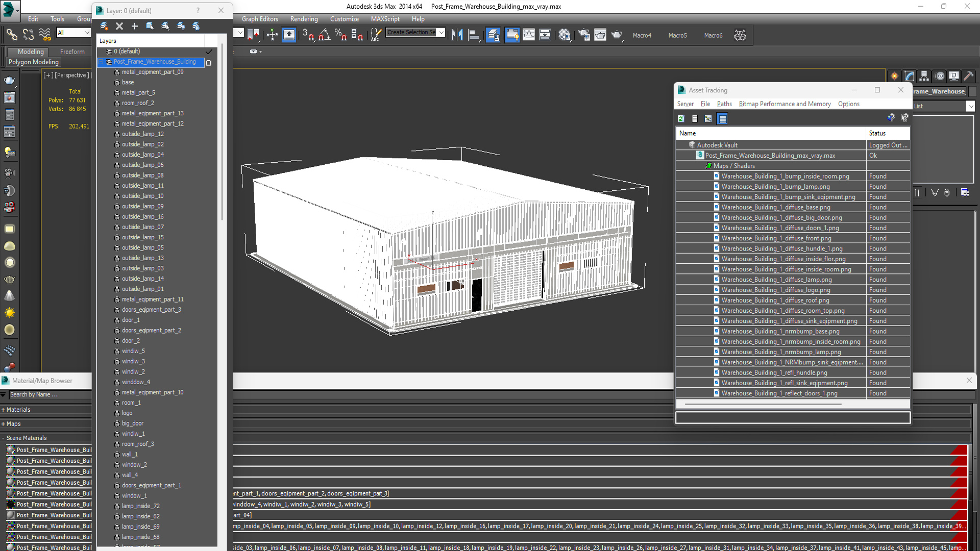The height and width of the screenshot is (551, 980).
Task: Open Paths menu in Asset Tracking
Action: (724, 104)
